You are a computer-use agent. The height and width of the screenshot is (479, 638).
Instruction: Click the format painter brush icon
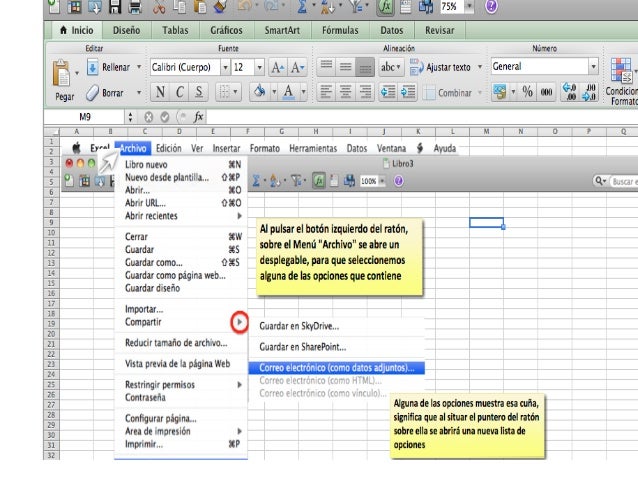tap(220, 6)
